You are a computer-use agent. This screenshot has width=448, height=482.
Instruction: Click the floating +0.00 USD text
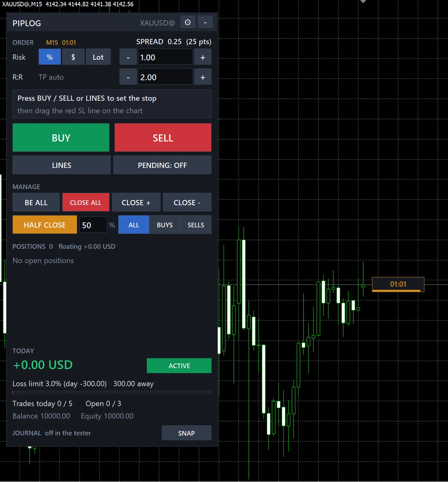click(x=87, y=247)
